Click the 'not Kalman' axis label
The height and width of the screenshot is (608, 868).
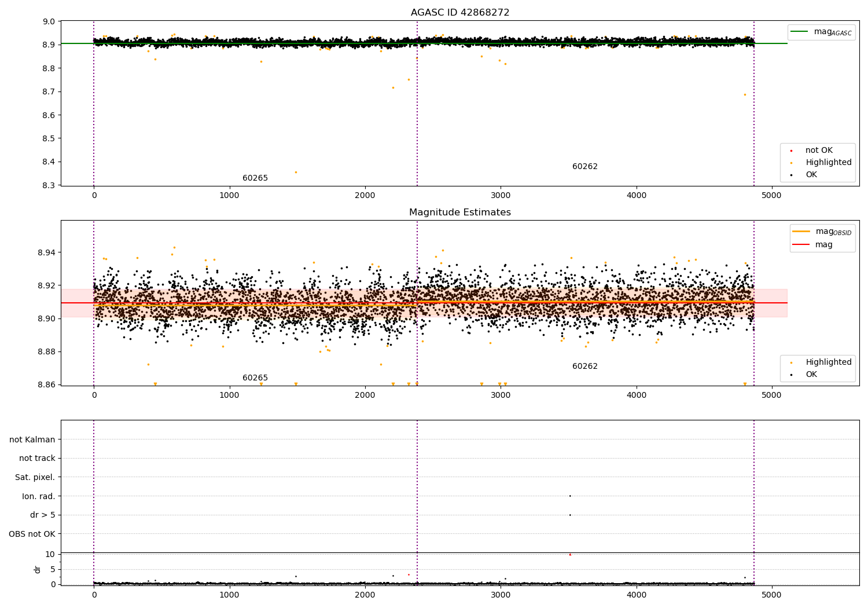(x=32, y=439)
